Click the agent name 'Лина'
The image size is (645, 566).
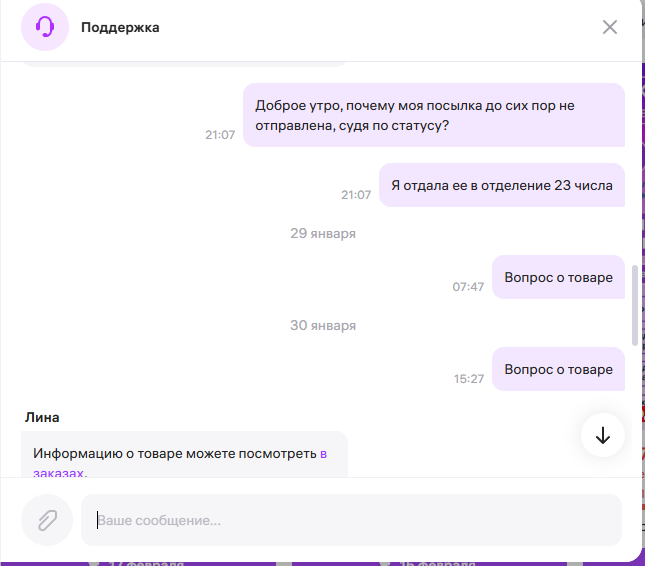pos(42,417)
